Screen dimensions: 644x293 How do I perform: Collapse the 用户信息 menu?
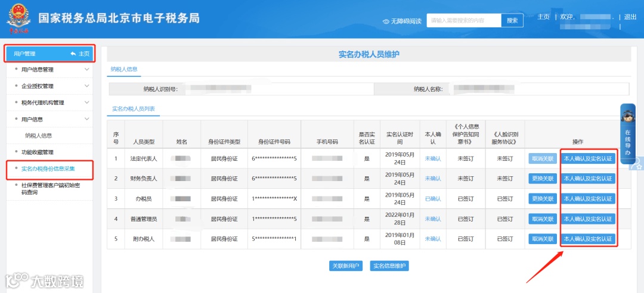tap(50, 119)
